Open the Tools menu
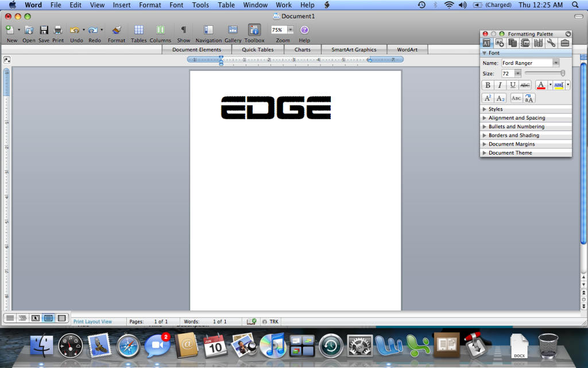This screenshot has width=588, height=368. pyautogui.click(x=200, y=5)
